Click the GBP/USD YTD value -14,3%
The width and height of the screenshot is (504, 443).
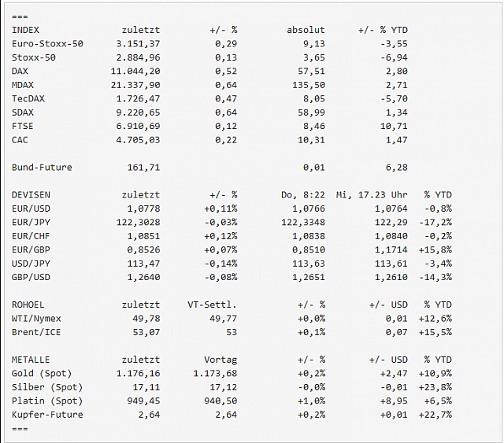(435, 277)
